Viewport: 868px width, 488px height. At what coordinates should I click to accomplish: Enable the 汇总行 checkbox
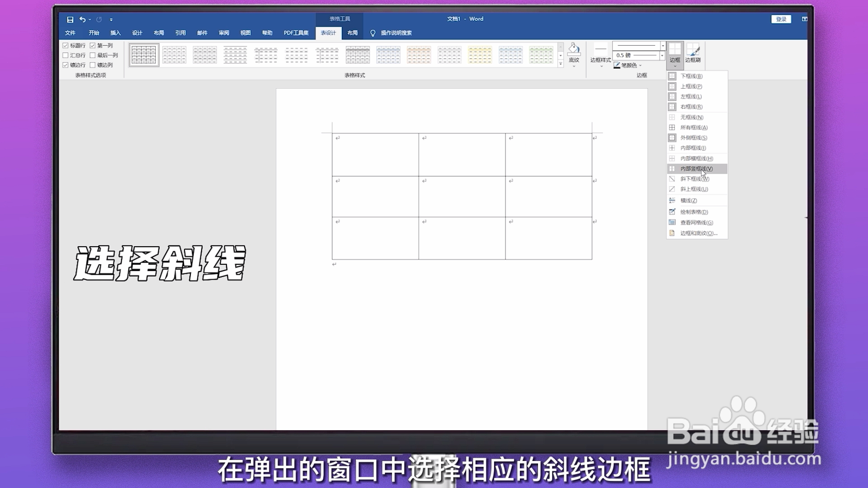[66, 55]
